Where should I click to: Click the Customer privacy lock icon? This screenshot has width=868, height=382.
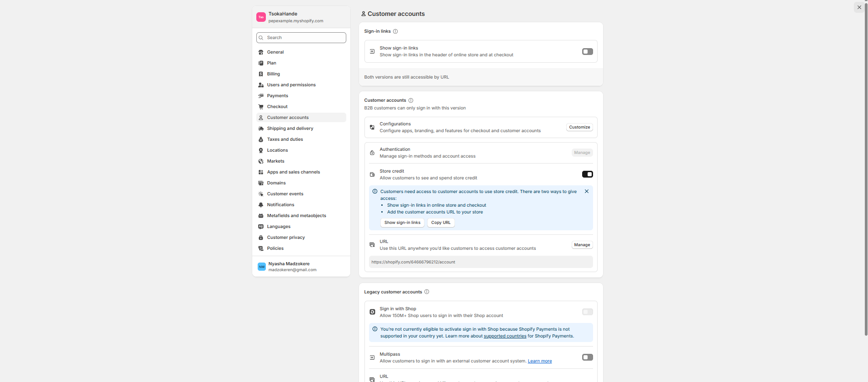(261, 238)
